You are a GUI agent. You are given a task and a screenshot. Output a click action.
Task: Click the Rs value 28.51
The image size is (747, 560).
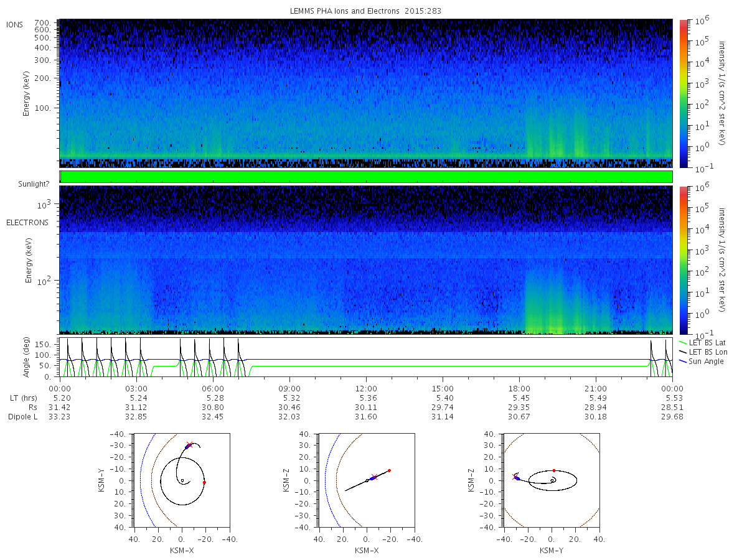click(673, 407)
